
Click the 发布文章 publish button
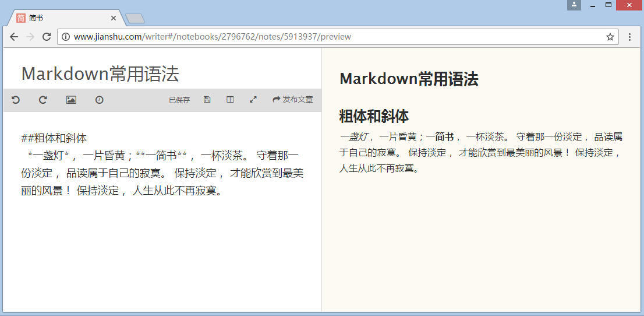coord(293,100)
